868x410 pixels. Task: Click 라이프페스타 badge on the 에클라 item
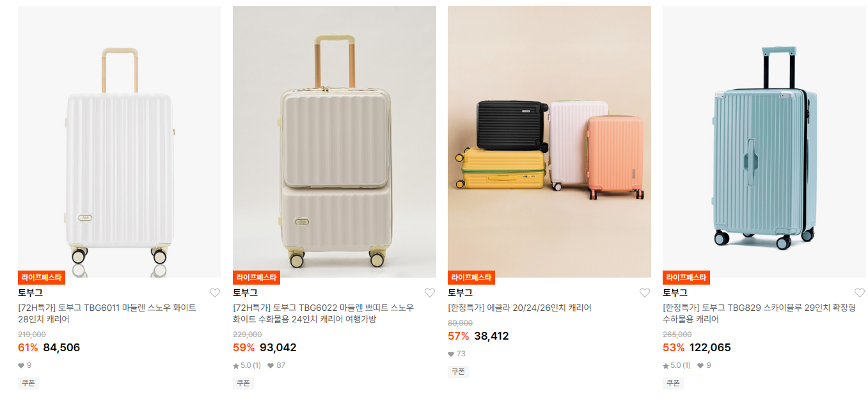coord(471,278)
